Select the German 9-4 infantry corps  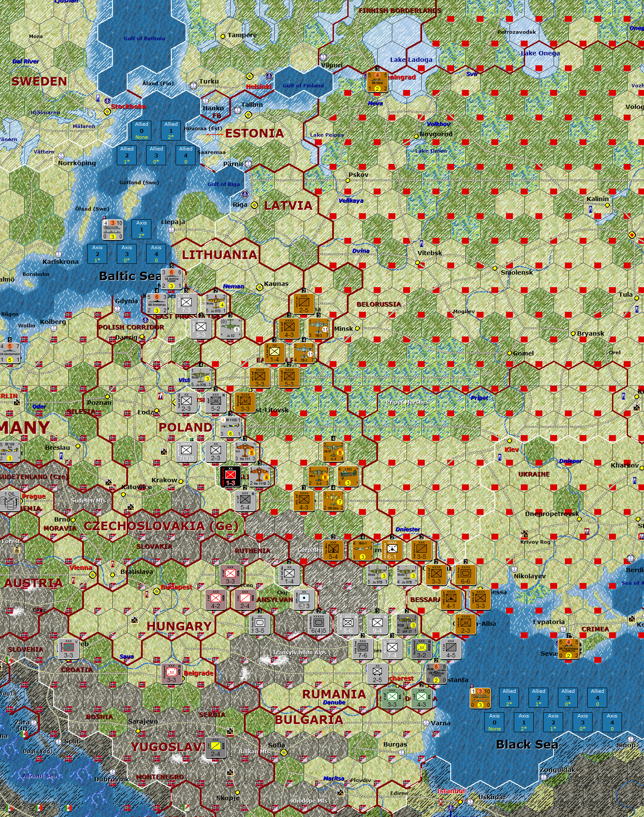click(x=378, y=624)
